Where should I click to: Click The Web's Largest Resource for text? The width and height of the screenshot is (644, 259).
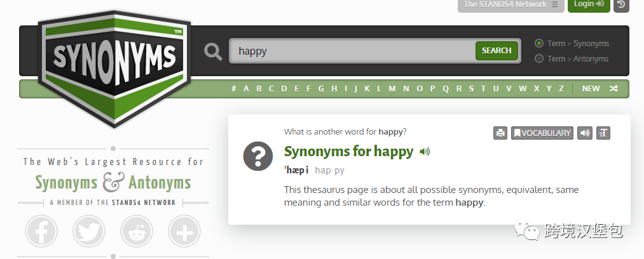(113, 161)
